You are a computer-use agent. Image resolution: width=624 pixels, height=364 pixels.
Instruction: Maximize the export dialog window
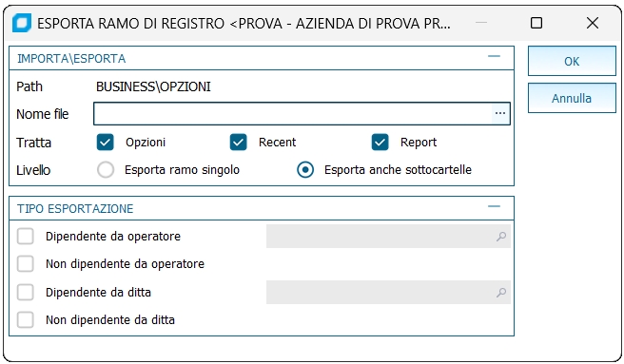coord(536,23)
